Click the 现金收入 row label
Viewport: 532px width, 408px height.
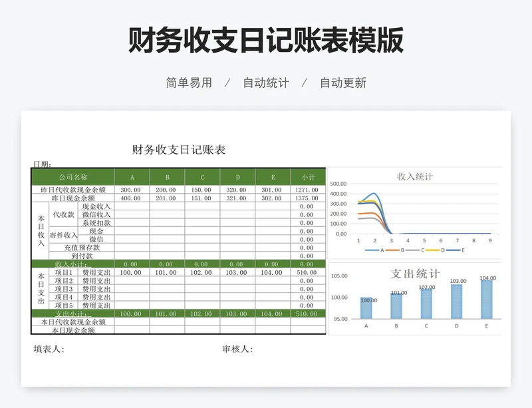click(x=96, y=206)
